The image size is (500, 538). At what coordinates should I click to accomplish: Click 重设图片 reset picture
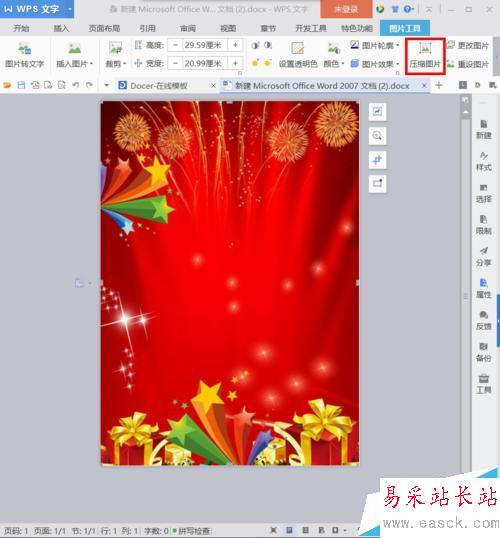coord(468,64)
